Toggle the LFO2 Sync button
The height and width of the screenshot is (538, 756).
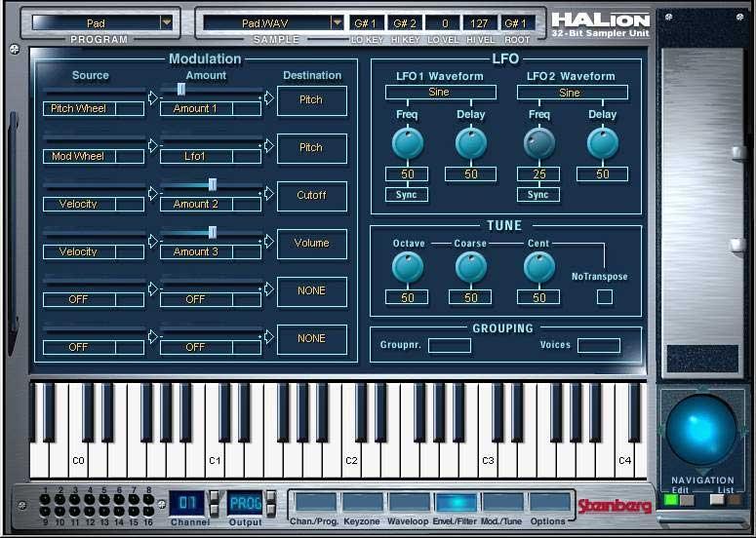pyautogui.click(x=538, y=195)
